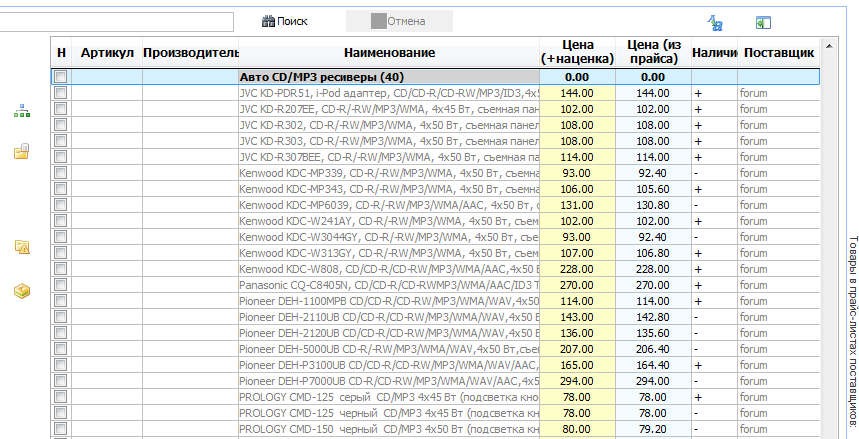Select the Kenwood KDC-W313GY item name
Viewport: 859px width, 439px height.
click(x=389, y=253)
